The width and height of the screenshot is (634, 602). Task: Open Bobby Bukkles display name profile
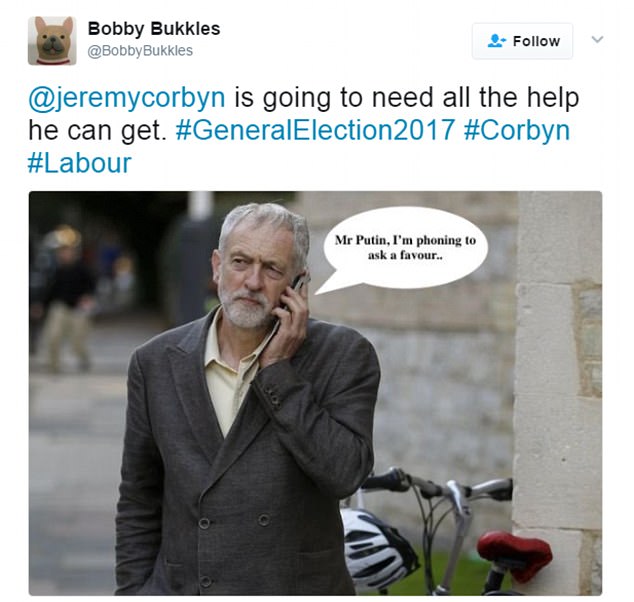(154, 29)
